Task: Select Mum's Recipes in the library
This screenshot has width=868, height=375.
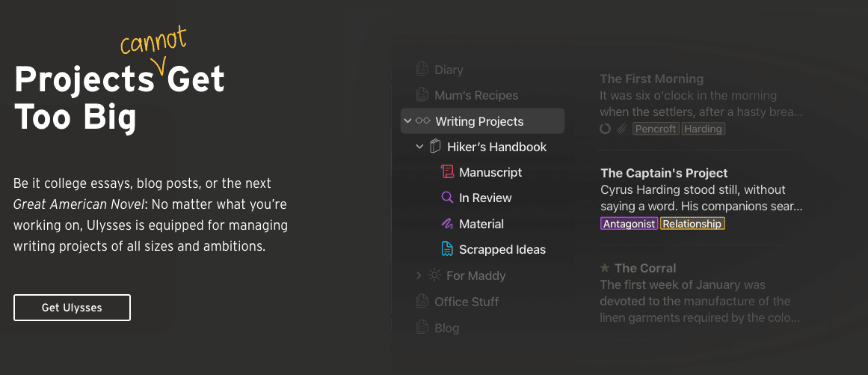Action: pos(475,96)
